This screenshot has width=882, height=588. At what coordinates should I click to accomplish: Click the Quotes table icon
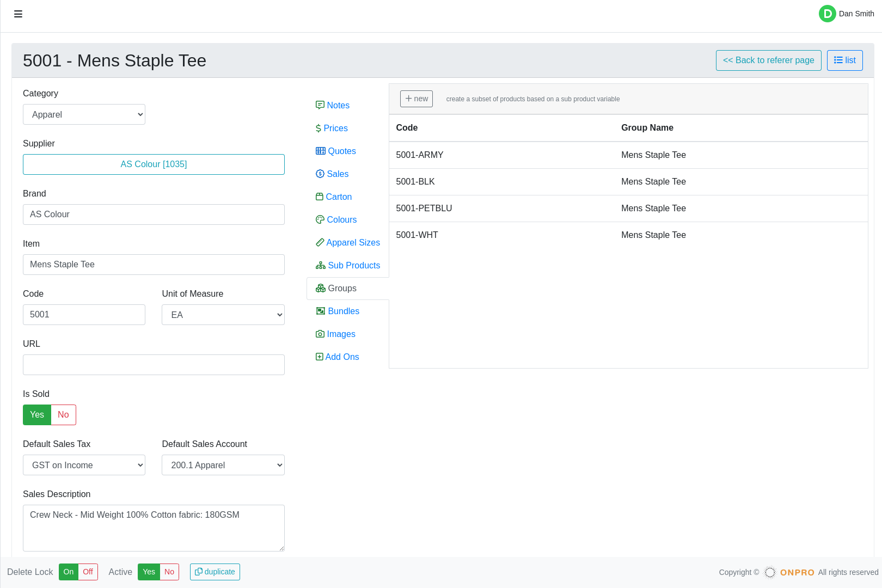(321, 151)
